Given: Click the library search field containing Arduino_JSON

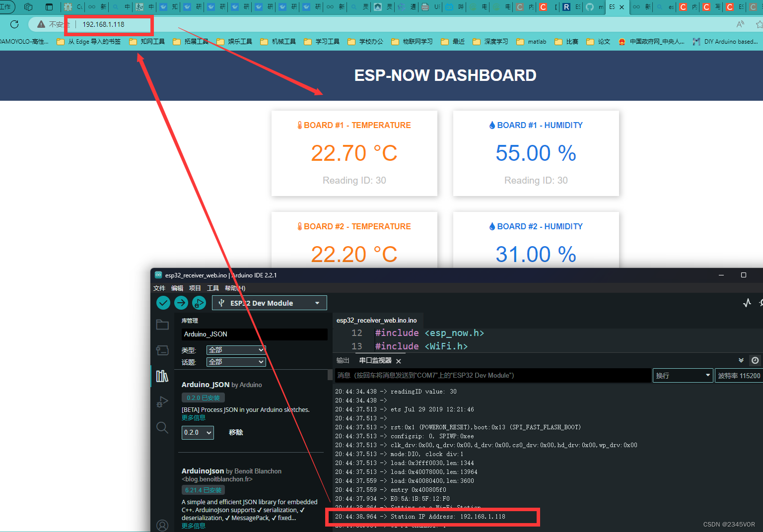Looking at the screenshot, I should pos(254,334).
